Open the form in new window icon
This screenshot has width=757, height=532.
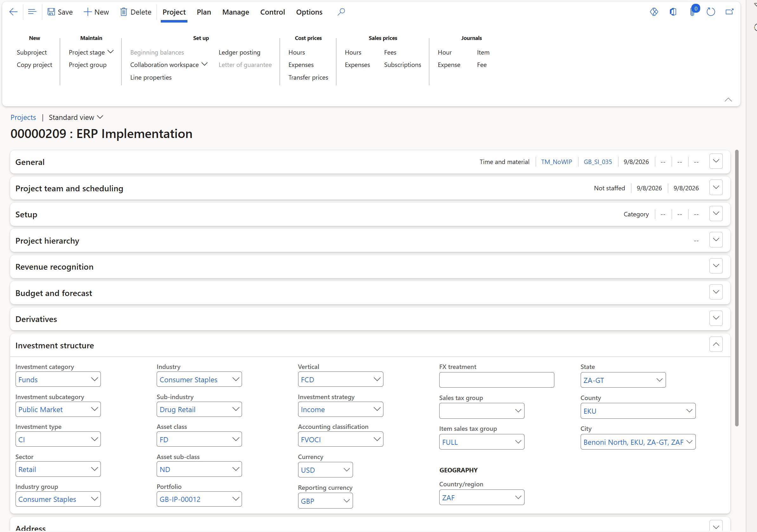729,12
